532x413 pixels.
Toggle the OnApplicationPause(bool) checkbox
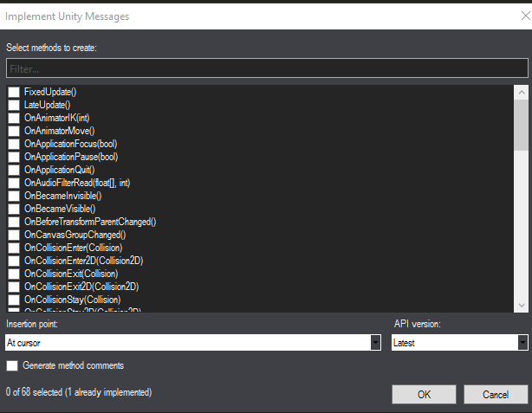[14, 157]
